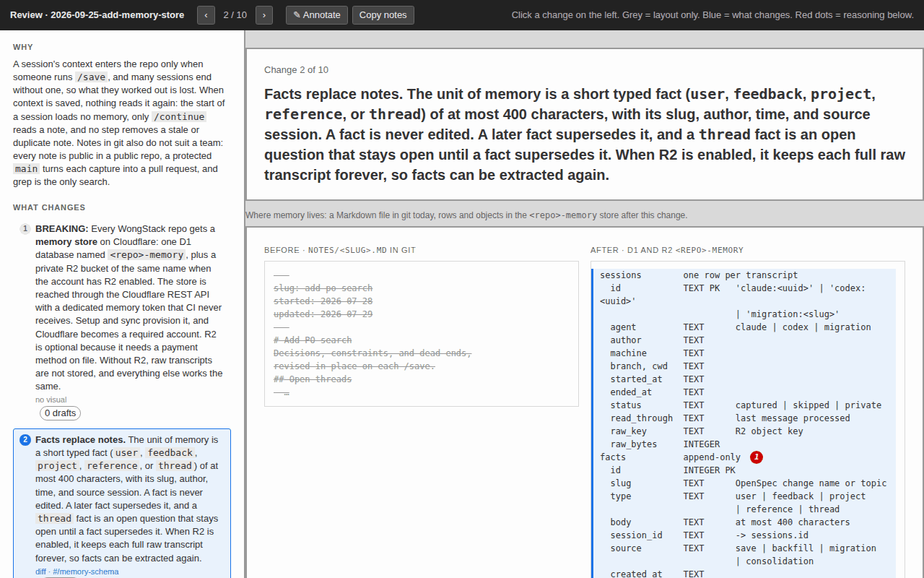Click the id INTEGER PK row

click(673, 470)
